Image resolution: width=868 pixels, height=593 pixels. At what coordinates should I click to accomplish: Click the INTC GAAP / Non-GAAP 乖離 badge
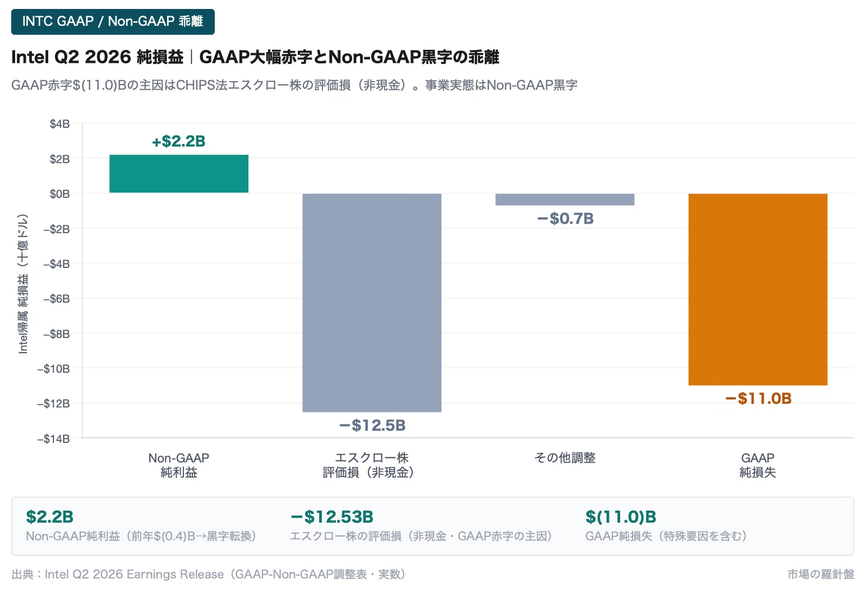(113, 22)
